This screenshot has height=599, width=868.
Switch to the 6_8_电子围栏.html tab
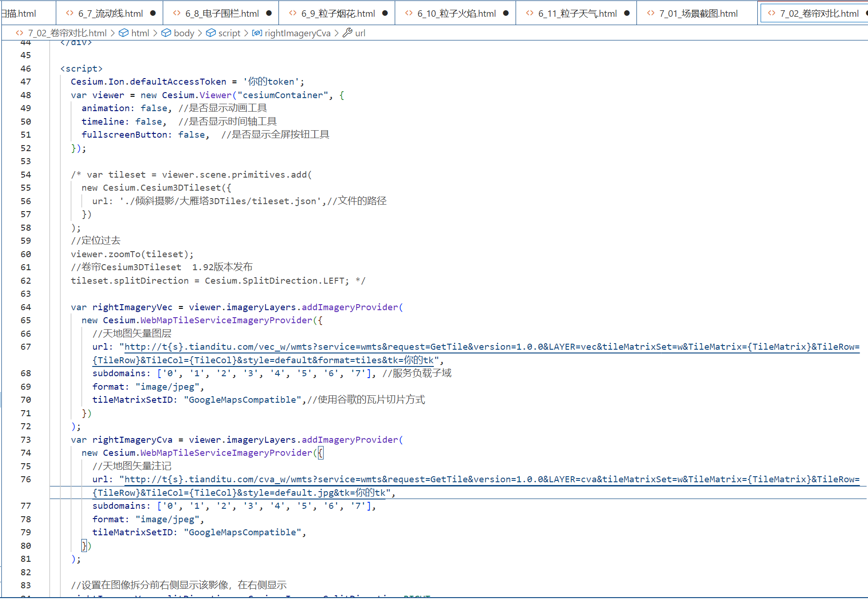click(221, 13)
